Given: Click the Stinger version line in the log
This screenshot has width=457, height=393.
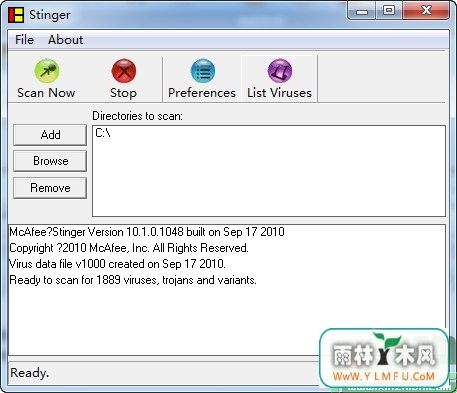Looking at the screenshot, I should [147, 232].
